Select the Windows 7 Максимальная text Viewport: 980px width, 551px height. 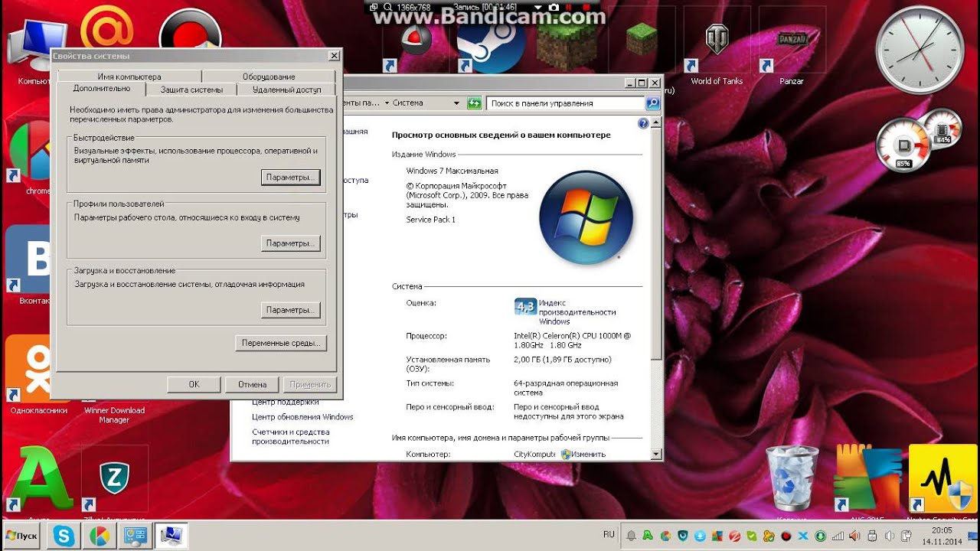[x=452, y=171]
